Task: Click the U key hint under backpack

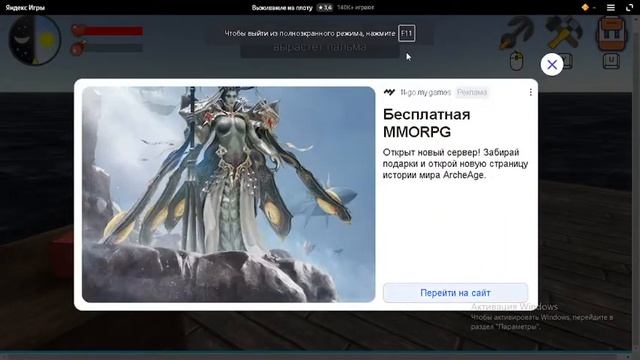Action: pos(611,61)
